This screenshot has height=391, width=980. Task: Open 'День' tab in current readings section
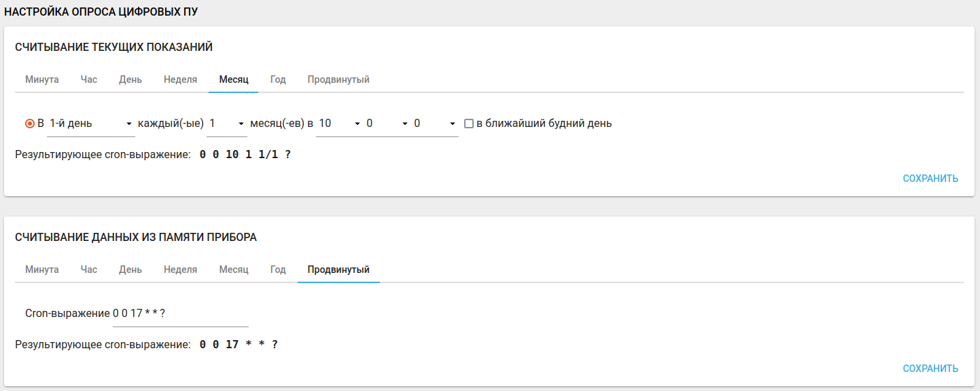(130, 79)
